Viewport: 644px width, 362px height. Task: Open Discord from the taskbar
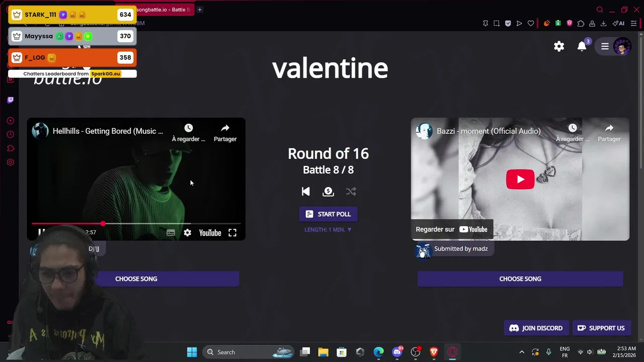click(397, 352)
